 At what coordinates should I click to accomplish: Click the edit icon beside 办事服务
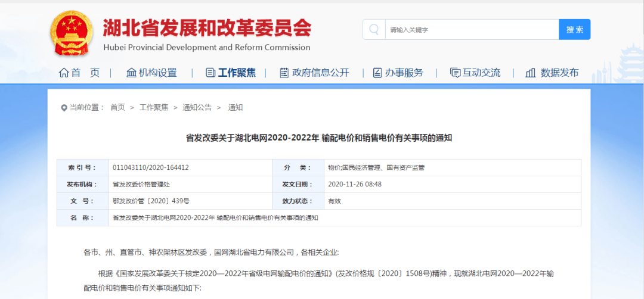pos(377,73)
